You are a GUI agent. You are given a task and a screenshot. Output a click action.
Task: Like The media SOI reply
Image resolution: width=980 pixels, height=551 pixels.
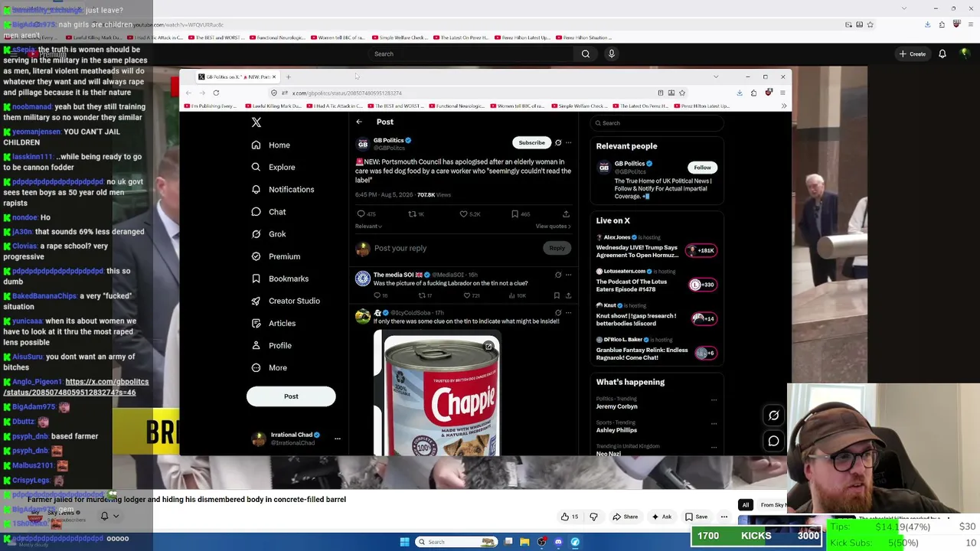tap(471, 295)
